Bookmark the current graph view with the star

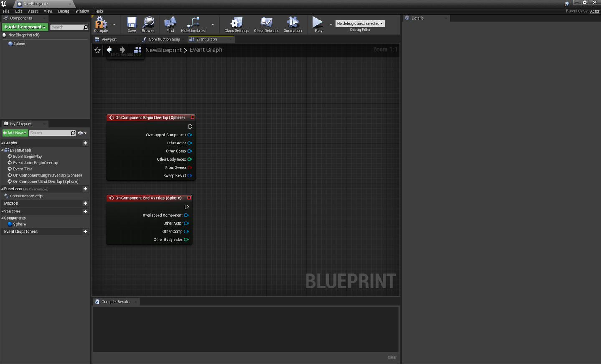(97, 50)
